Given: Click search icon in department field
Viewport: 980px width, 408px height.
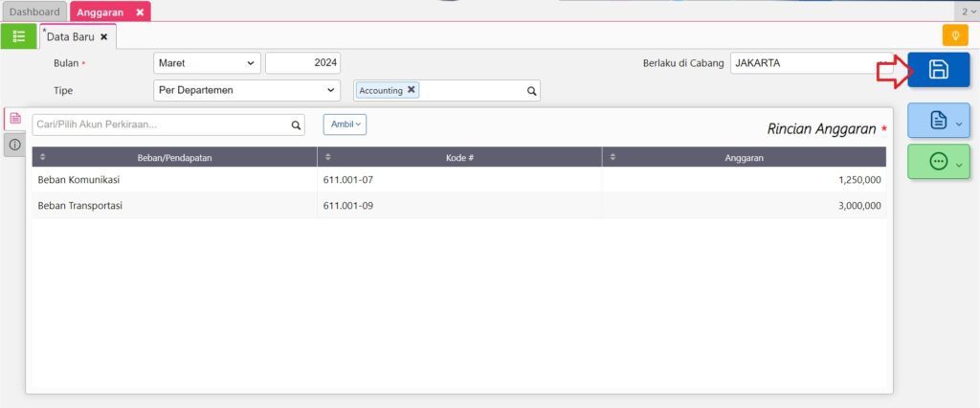Looking at the screenshot, I should [531, 91].
